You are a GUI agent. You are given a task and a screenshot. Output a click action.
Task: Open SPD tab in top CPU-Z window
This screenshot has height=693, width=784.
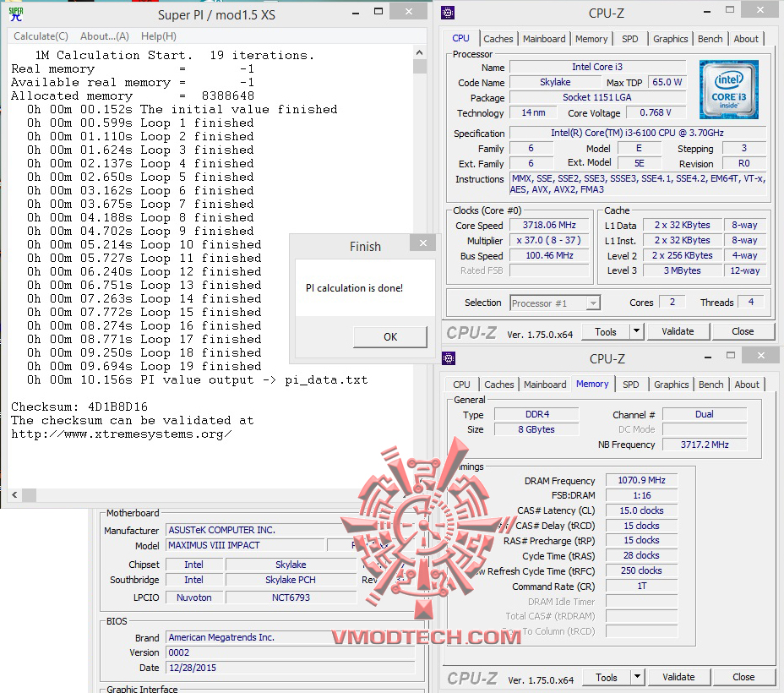(x=630, y=39)
